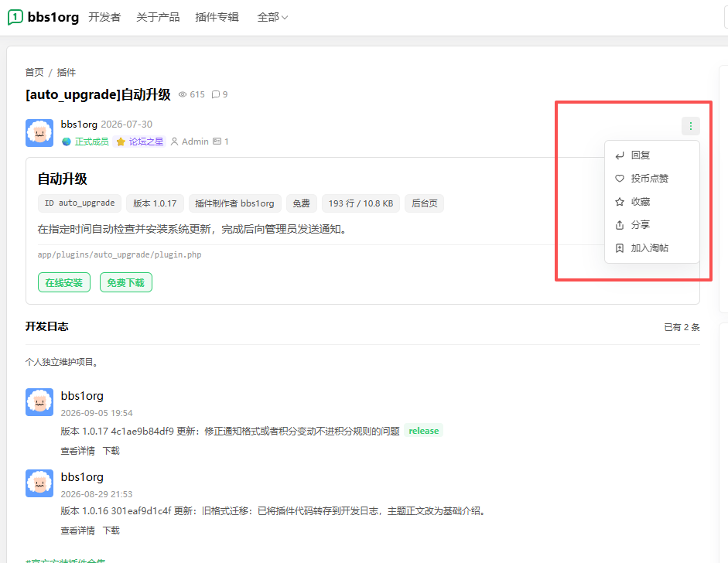Open 开发者 in the top navigation
Image resolution: width=728 pixels, height=563 pixels.
[104, 18]
